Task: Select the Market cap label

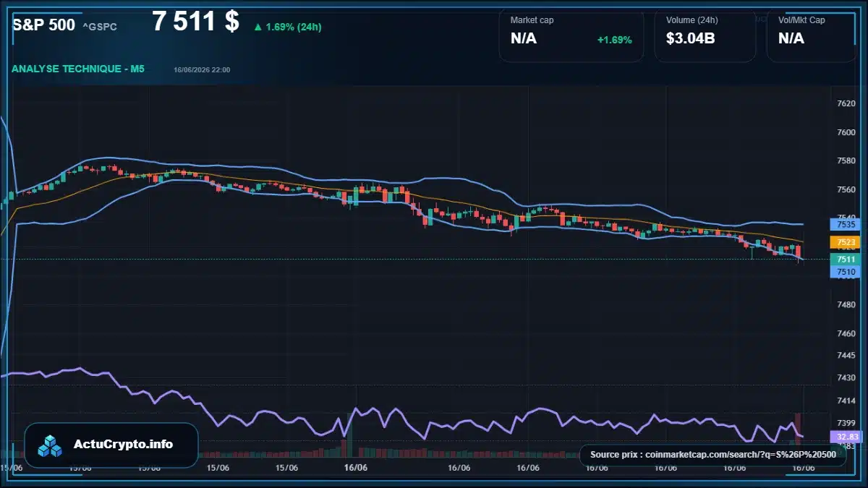Action: click(532, 20)
